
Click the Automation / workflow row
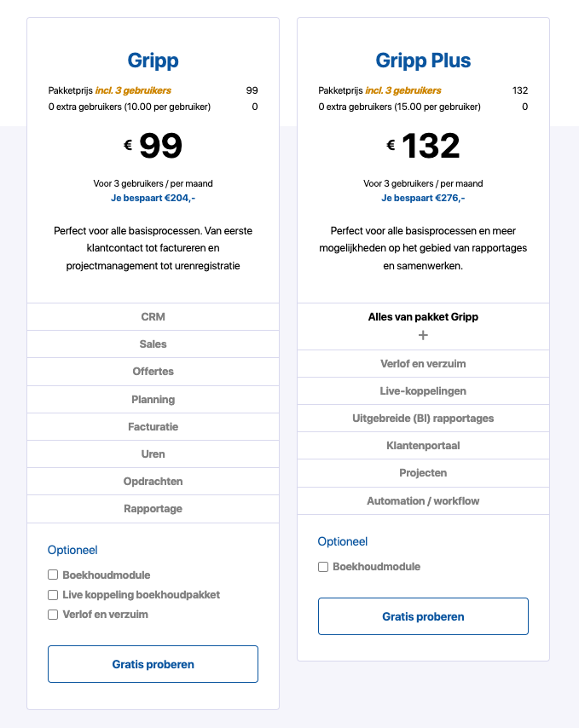click(423, 500)
